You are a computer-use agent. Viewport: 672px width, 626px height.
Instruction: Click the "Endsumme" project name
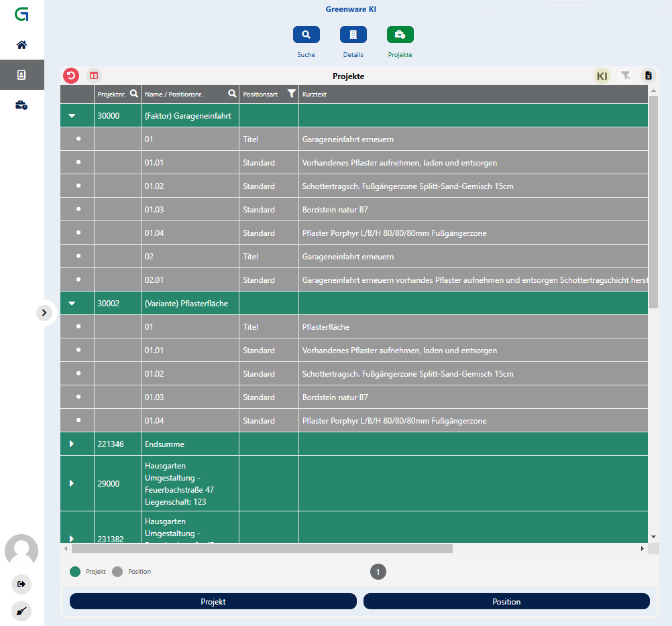click(x=164, y=444)
